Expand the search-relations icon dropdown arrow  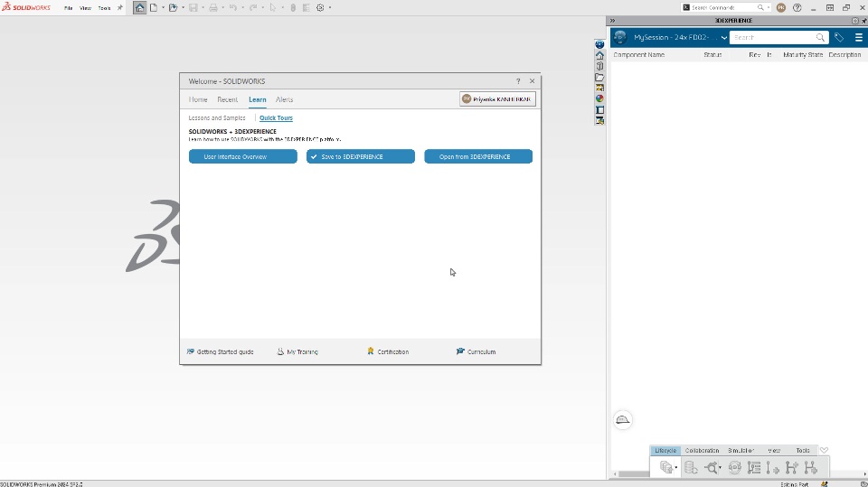[x=720, y=468]
